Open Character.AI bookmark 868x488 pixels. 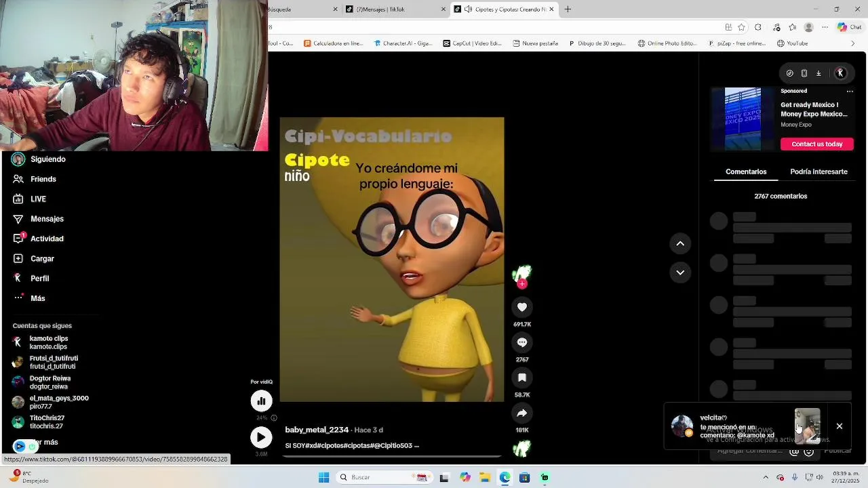[403, 43]
